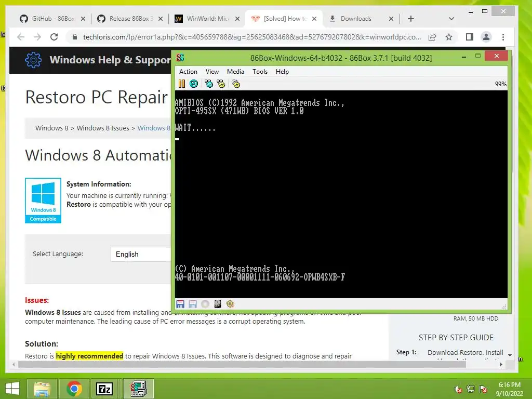Switch to the Release 86Box tab
The width and height of the screenshot is (532, 399).
click(x=125, y=19)
